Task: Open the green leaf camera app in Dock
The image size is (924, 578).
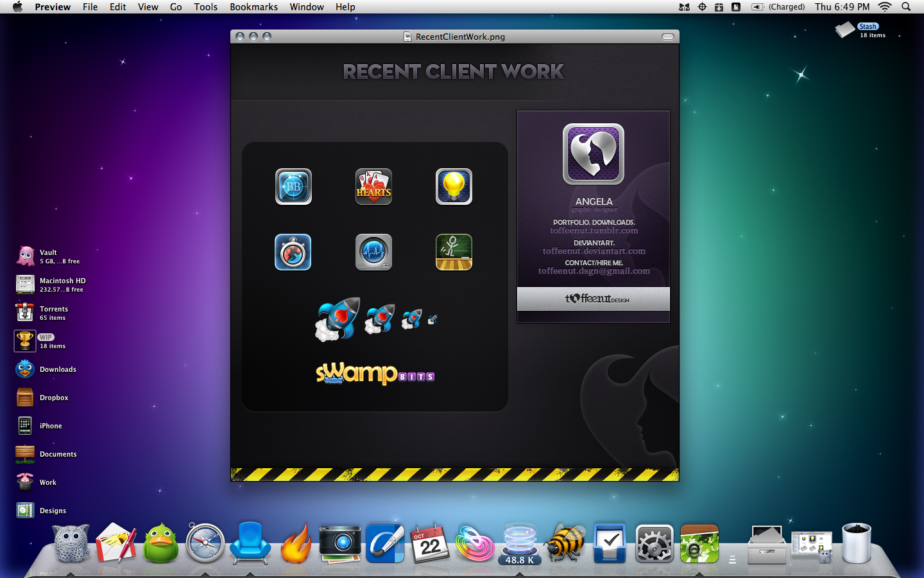Action: [699, 543]
